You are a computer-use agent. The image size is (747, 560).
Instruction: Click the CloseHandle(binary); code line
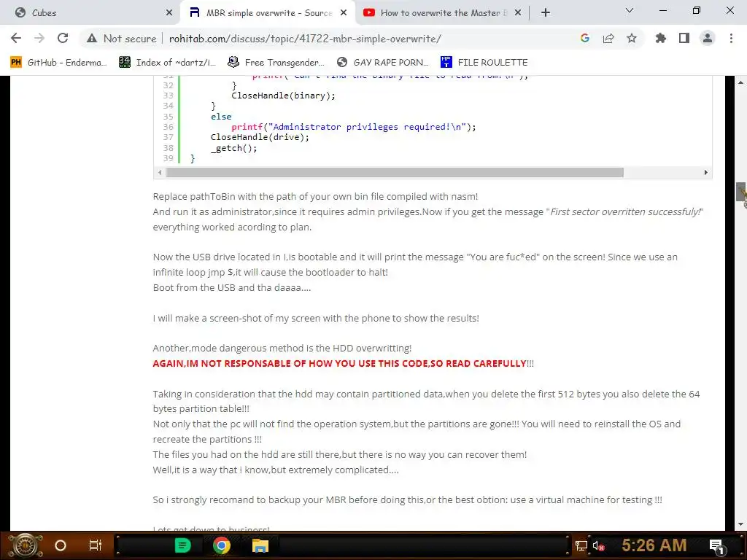point(283,96)
